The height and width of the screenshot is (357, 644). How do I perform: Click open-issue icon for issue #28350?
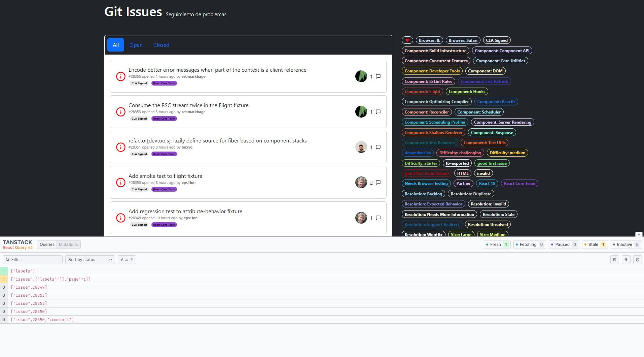(121, 183)
